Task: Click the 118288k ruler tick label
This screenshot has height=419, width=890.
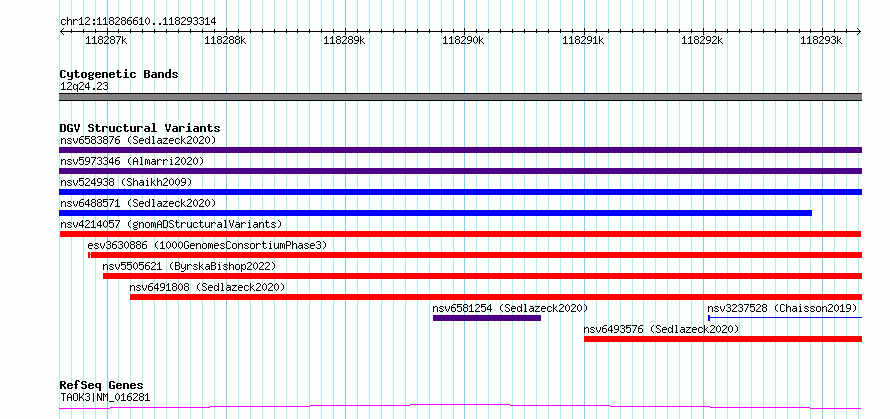Action: click(225, 40)
